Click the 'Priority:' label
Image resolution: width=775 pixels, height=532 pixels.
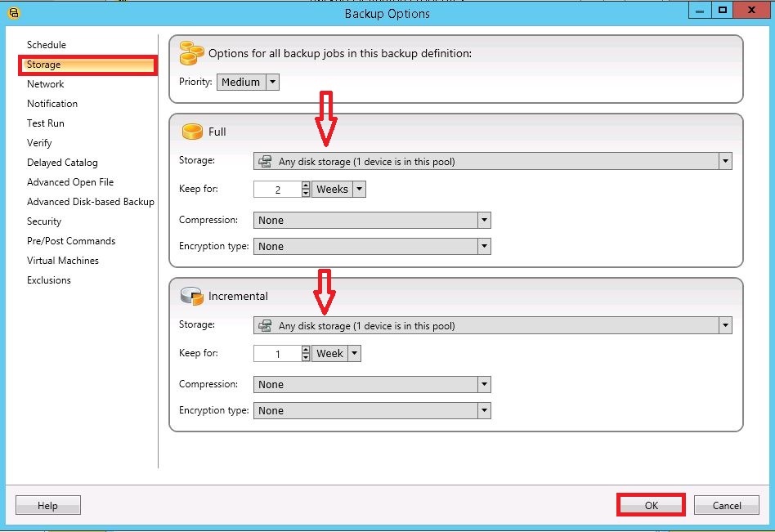click(x=195, y=82)
